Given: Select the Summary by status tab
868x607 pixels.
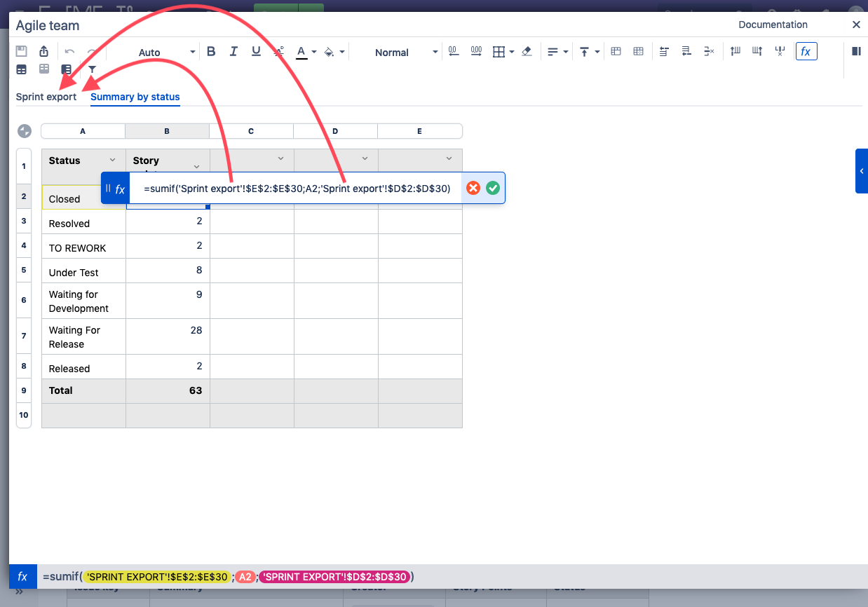Looking at the screenshot, I should 135,97.
